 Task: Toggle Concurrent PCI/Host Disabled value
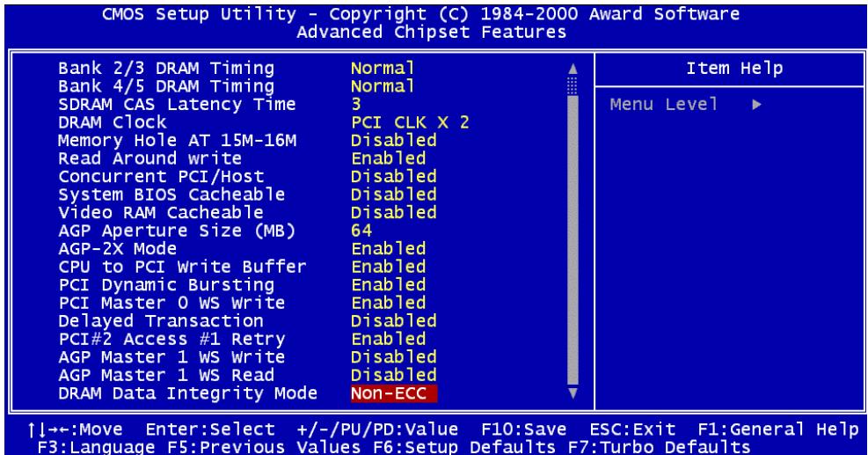394,176
